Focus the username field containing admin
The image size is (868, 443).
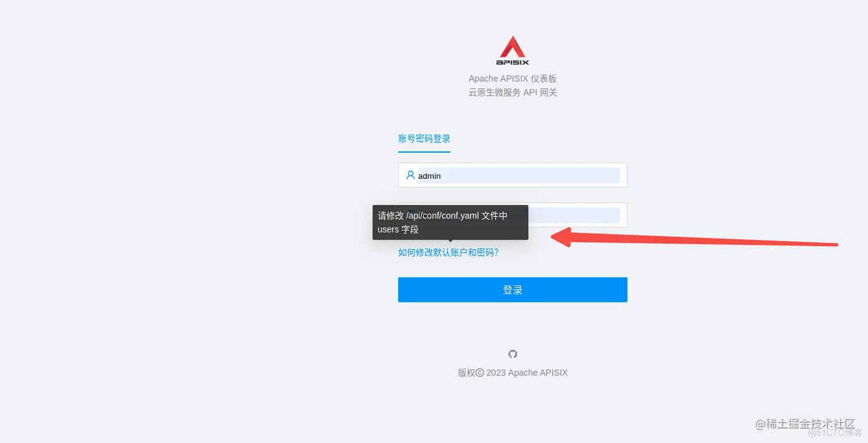click(x=513, y=175)
